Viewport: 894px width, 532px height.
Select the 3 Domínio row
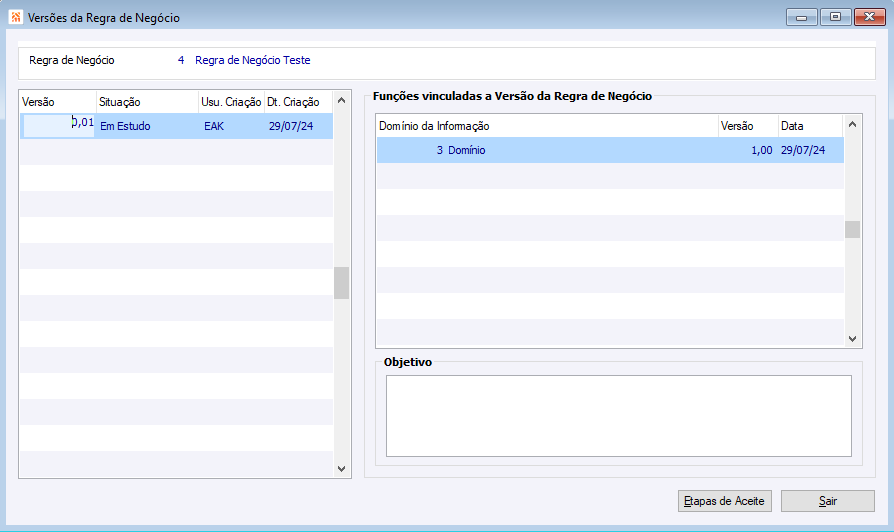point(610,150)
